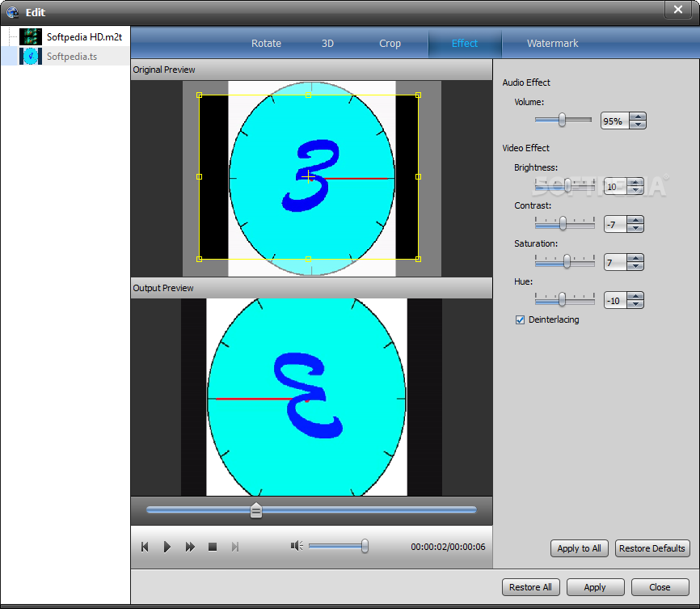Increase Volume with up arrow
The image size is (700, 609).
(638, 117)
